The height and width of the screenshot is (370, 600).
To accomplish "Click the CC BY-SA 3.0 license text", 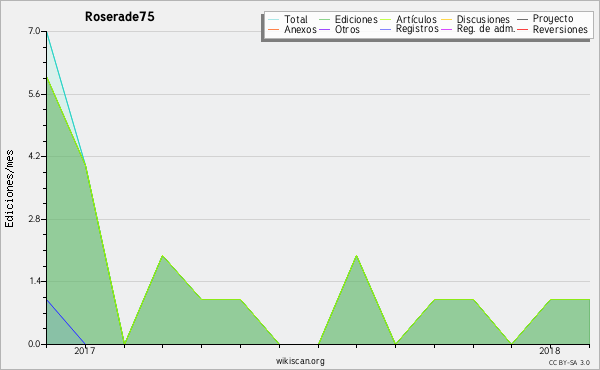I will (569, 362).
